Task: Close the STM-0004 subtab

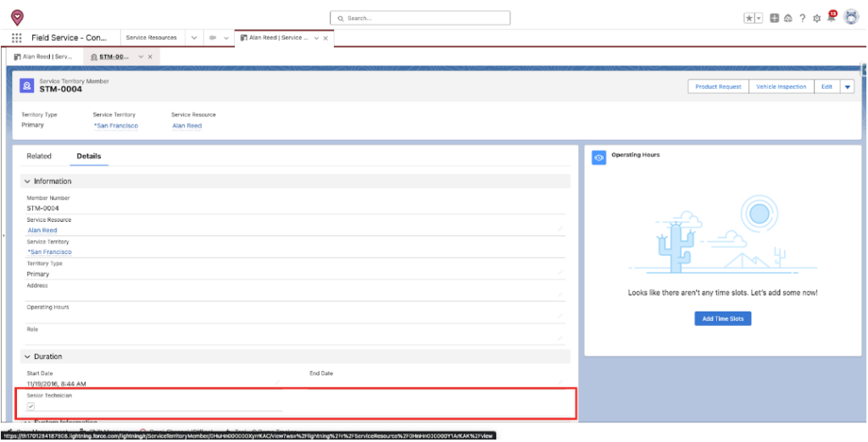Action: (150, 57)
